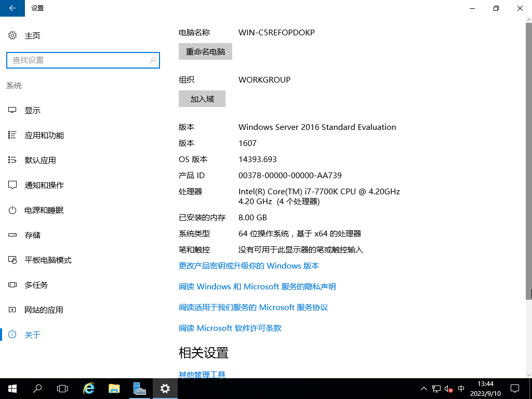Viewport: 532px width, 399px height.
Task: Open the 其他管理工具 link
Action: click(x=202, y=374)
